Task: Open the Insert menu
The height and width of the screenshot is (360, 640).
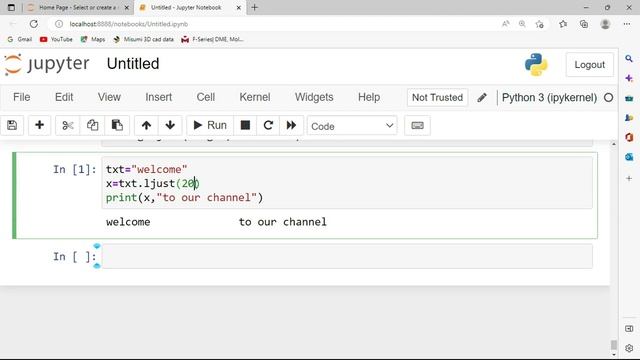Action: click(x=158, y=97)
